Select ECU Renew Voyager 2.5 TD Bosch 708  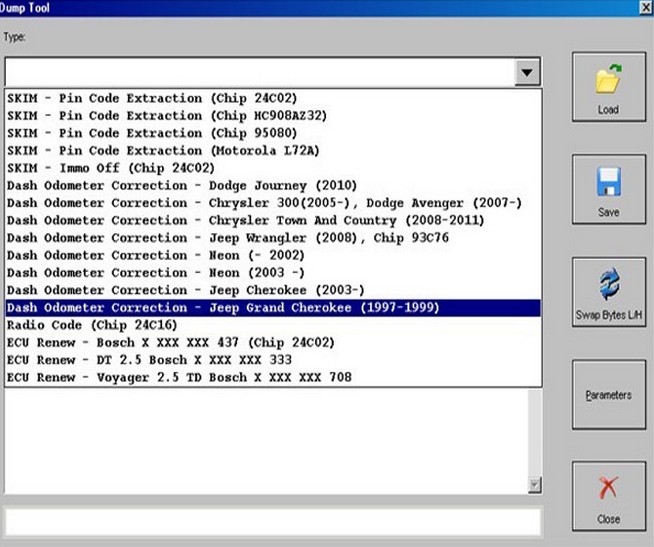pos(273,378)
